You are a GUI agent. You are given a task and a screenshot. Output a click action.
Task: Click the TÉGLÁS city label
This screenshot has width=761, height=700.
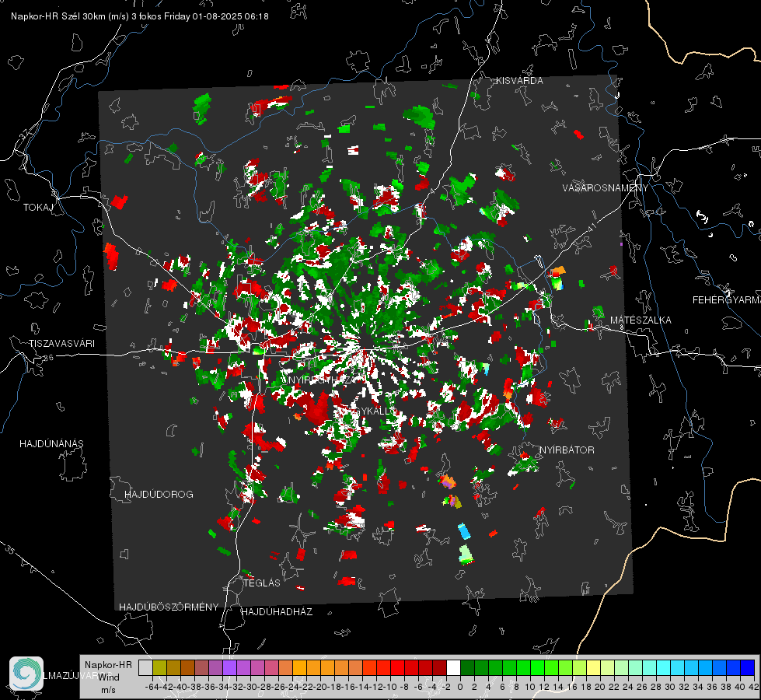pos(262,583)
